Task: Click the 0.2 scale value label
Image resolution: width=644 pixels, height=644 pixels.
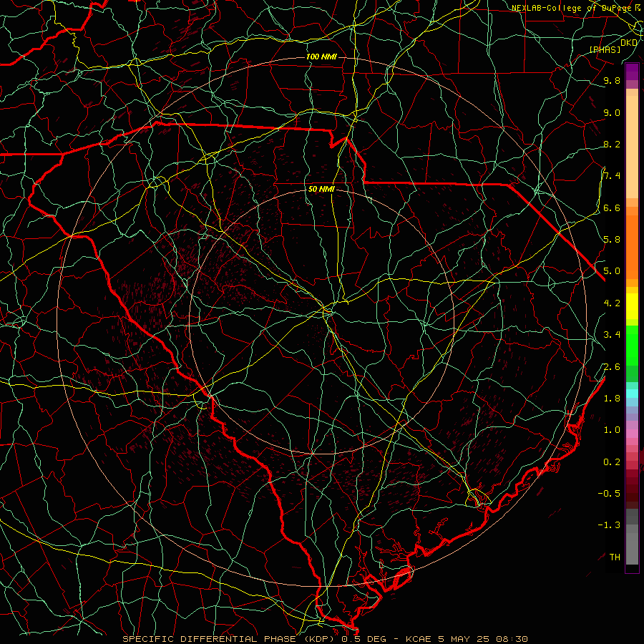Action: [612, 462]
